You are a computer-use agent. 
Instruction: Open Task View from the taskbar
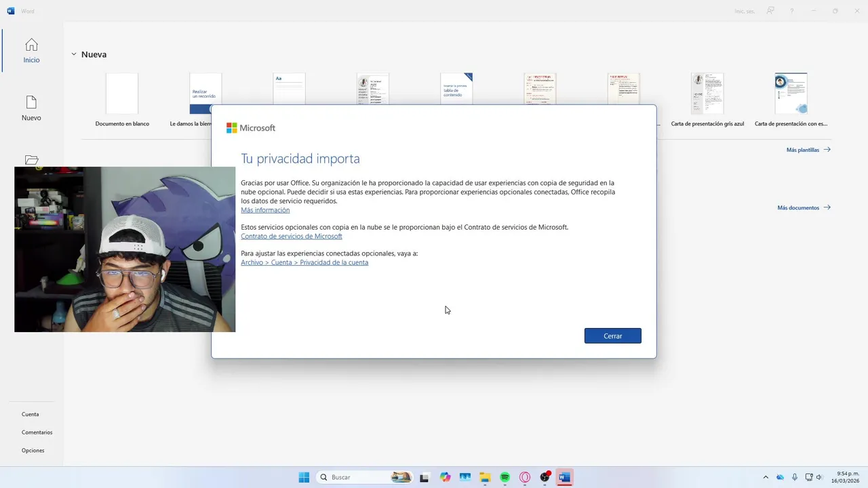click(x=425, y=477)
